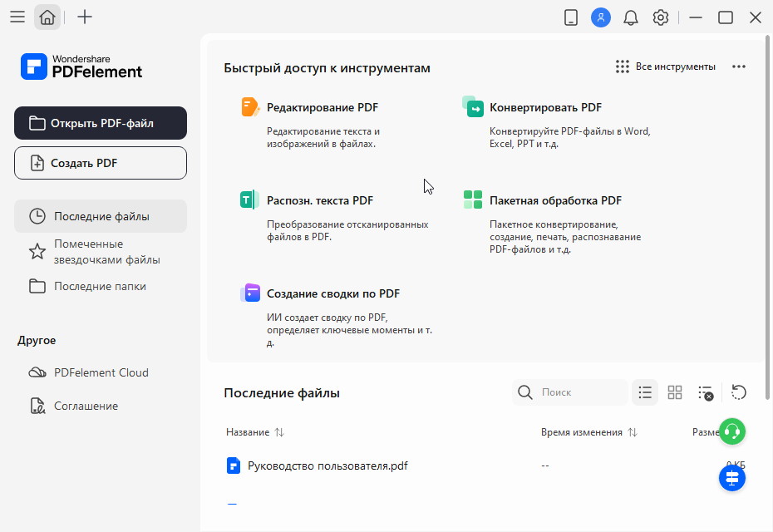773x532 pixels.
Task: Refresh the recent files list
Action: [739, 392]
